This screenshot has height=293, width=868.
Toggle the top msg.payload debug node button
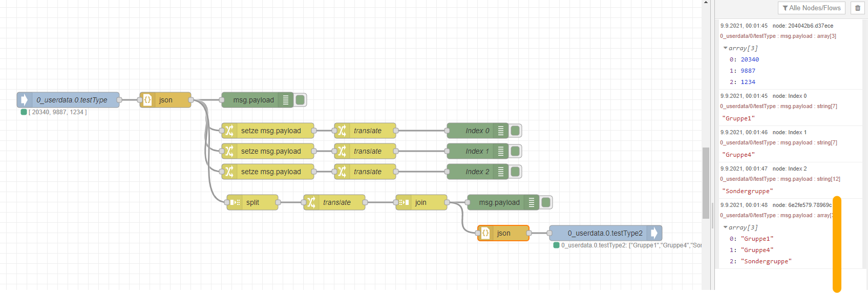(x=301, y=100)
